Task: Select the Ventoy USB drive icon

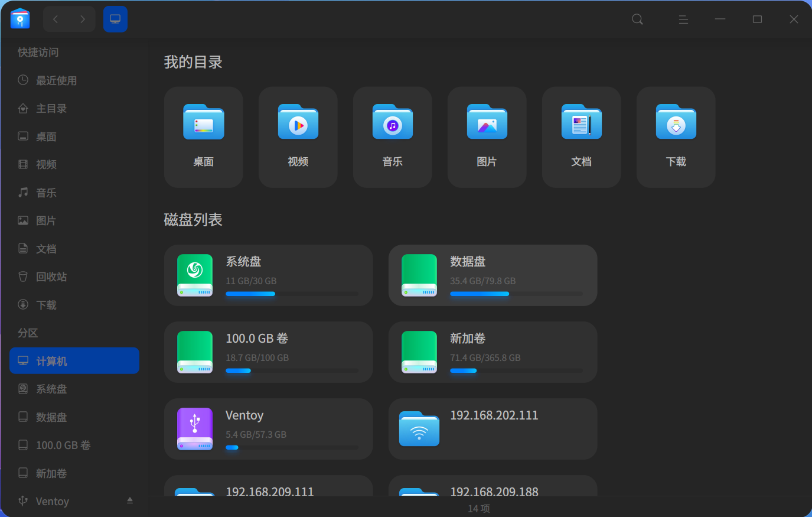Action: click(195, 429)
